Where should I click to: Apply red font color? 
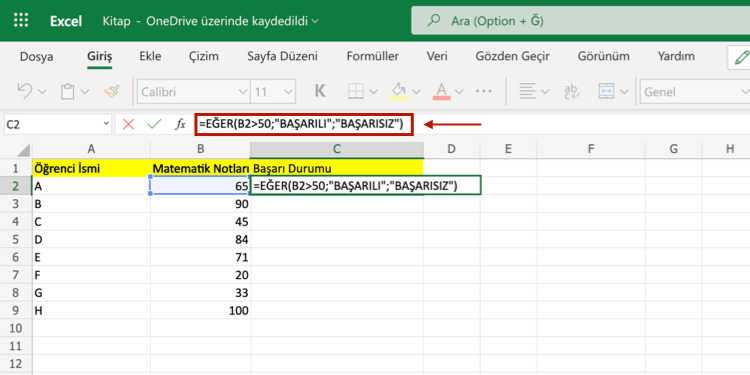coord(441,91)
